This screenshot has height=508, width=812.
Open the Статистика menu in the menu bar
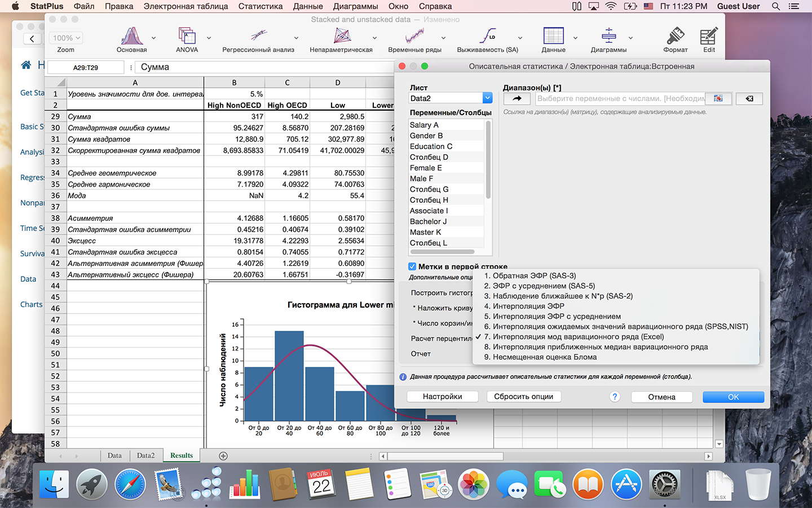tap(260, 6)
